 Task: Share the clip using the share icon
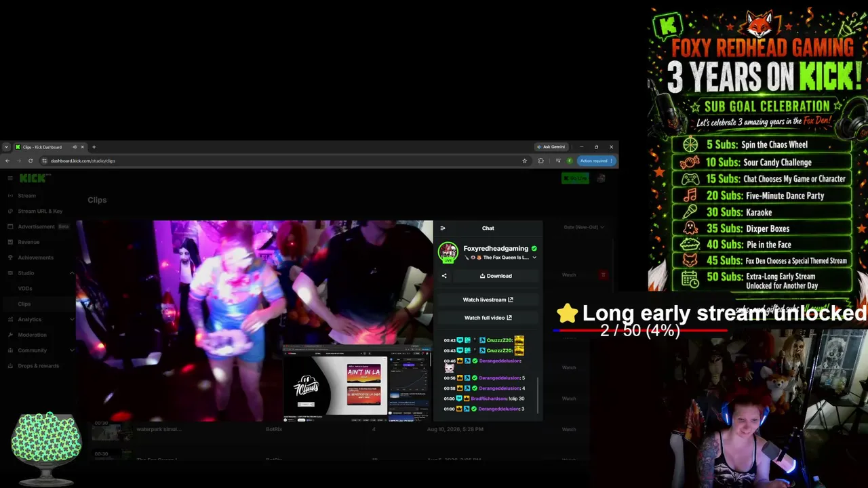point(444,276)
